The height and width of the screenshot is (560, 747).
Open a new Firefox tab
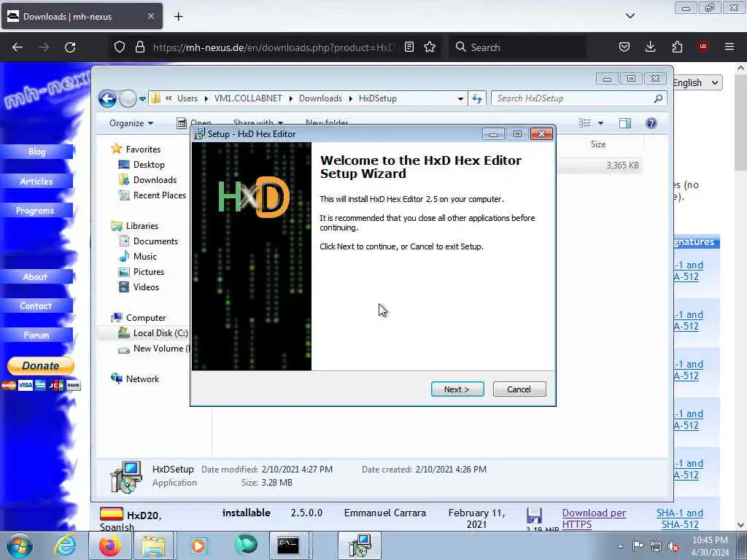point(178,17)
